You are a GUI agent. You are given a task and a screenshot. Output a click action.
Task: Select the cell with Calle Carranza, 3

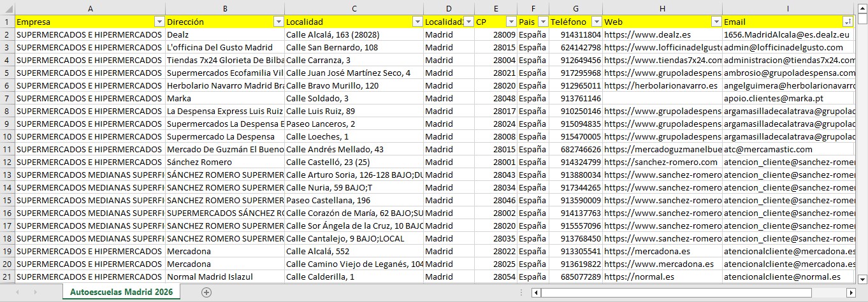(354, 60)
